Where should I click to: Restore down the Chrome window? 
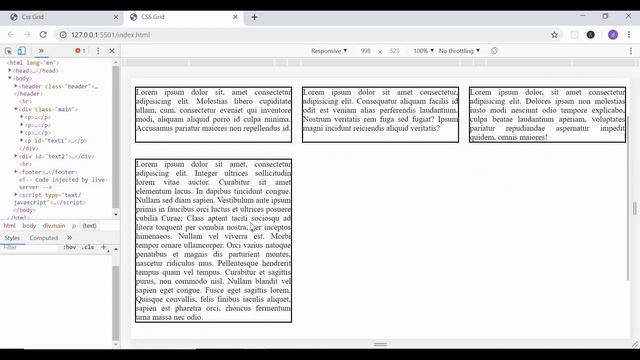[605, 16]
